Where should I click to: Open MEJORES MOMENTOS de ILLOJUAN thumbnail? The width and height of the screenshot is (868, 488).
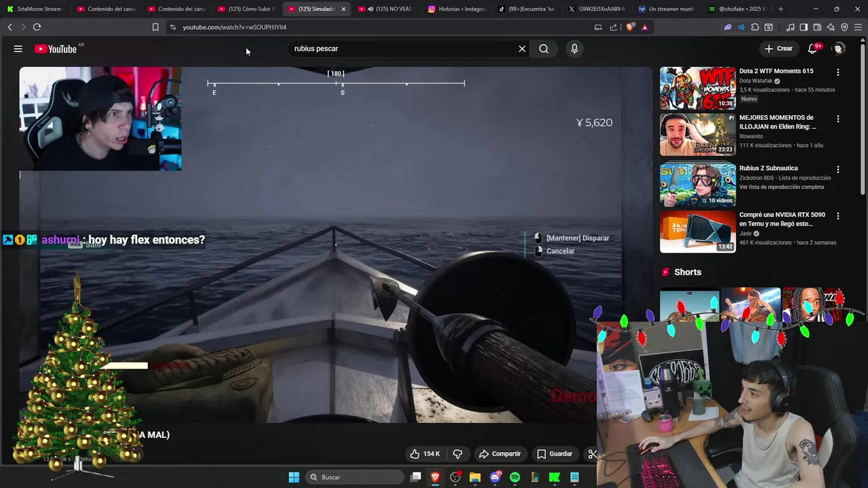[x=698, y=135]
